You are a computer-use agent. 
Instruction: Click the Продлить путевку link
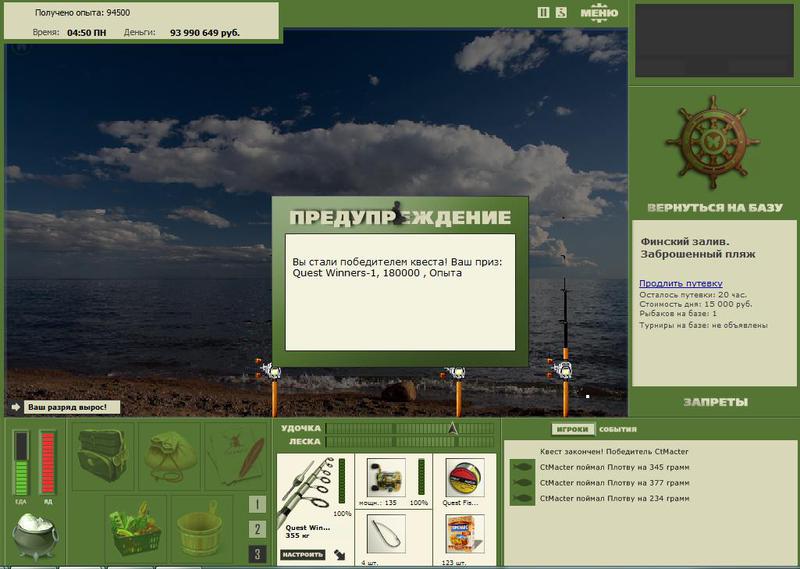tap(681, 283)
